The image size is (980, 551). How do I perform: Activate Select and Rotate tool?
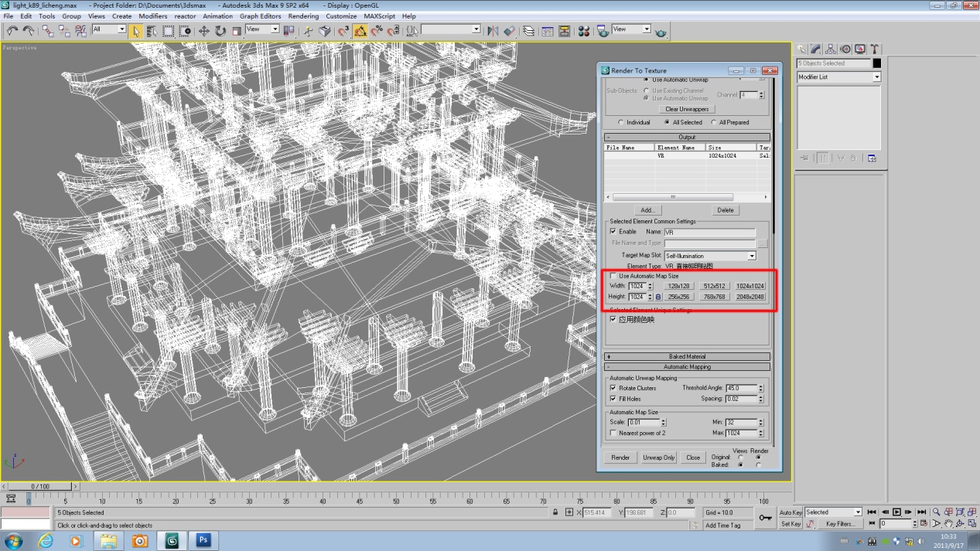(x=220, y=31)
